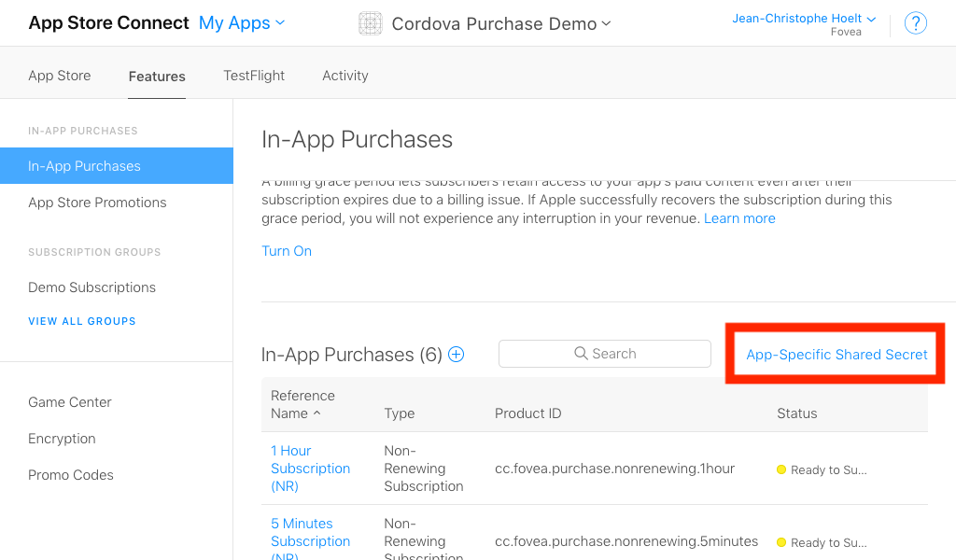Select In-App Purchases in the sidebar
Screen dimensions: 956x560
point(117,166)
